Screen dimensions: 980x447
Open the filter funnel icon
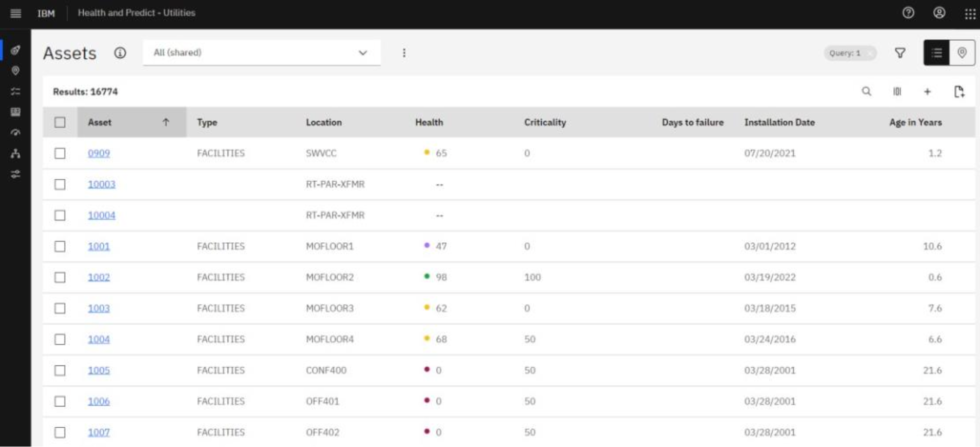(x=900, y=53)
